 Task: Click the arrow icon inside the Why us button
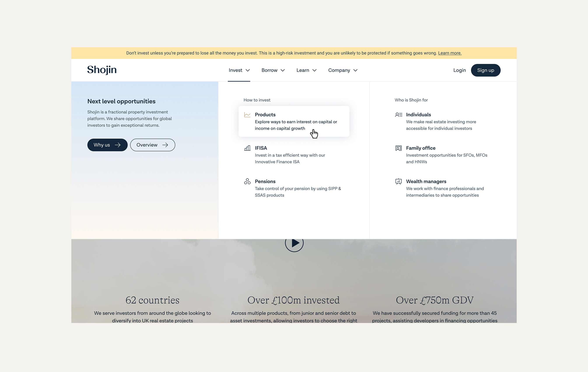[x=117, y=145]
